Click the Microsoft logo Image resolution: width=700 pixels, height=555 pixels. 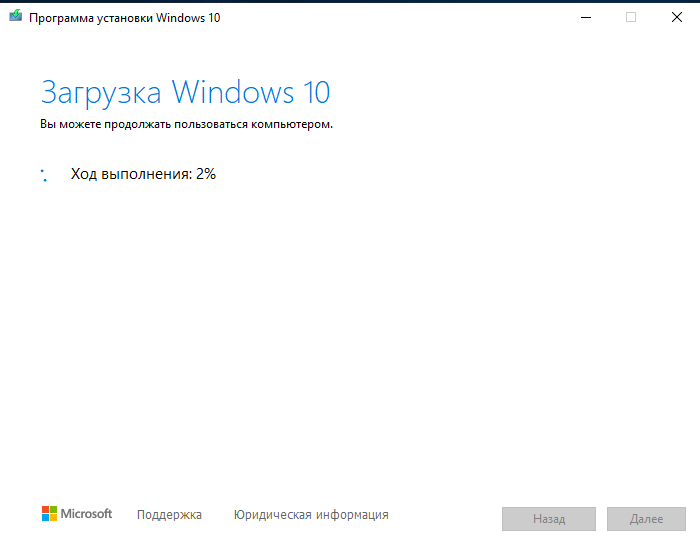[77, 513]
